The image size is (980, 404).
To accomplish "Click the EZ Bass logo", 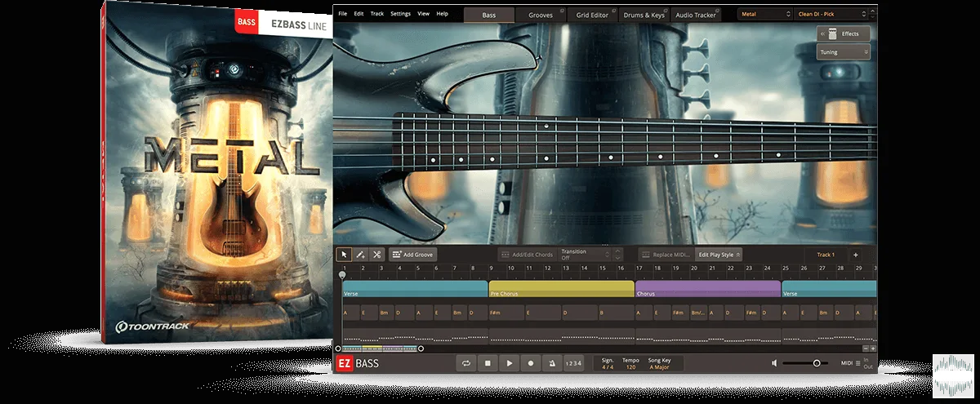I will pyautogui.click(x=359, y=364).
